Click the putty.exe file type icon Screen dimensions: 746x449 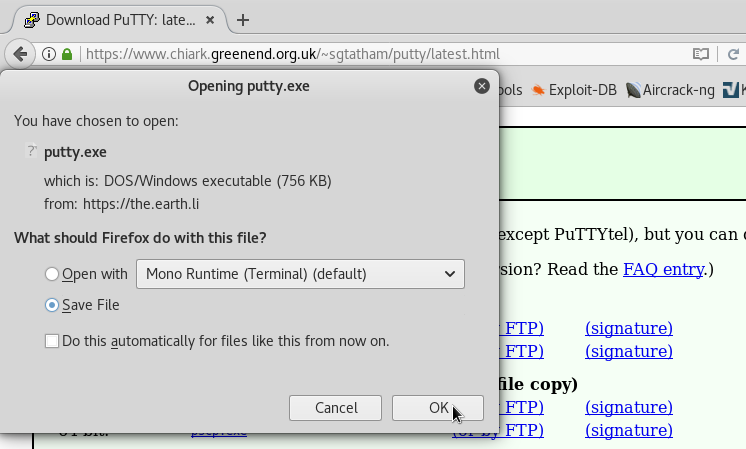[31, 151]
